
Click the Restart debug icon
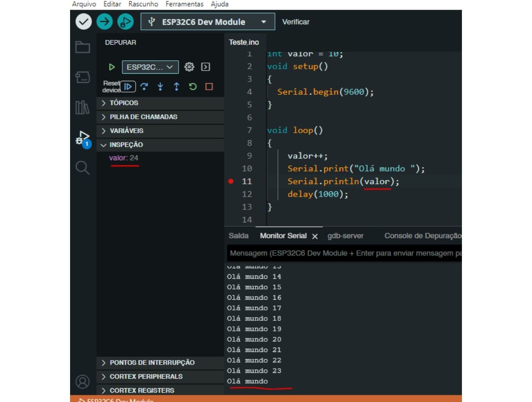[x=193, y=87]
